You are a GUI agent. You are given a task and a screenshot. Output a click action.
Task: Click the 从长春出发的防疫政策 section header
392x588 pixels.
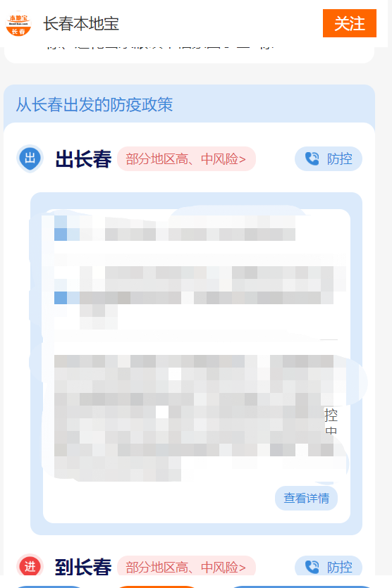point(94,104)
